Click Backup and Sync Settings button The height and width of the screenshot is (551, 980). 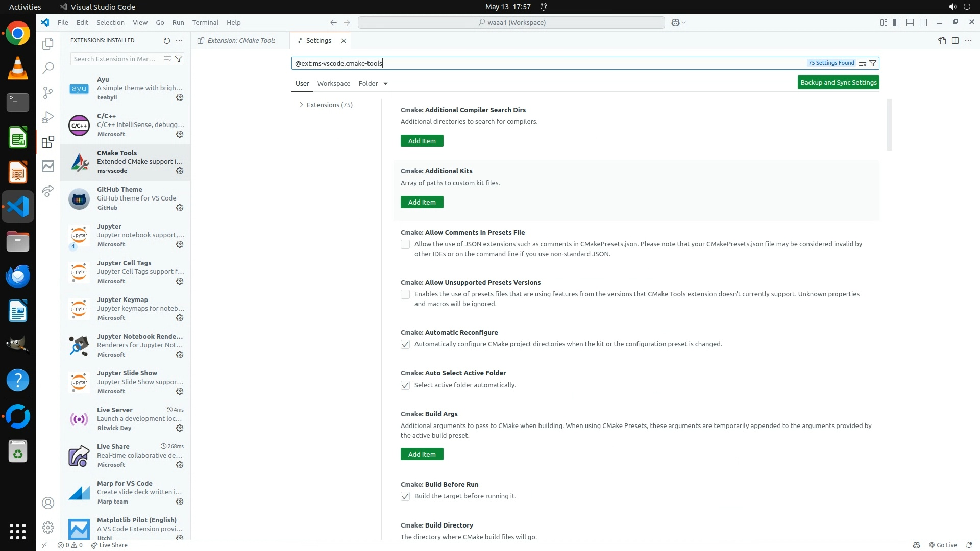838,82
